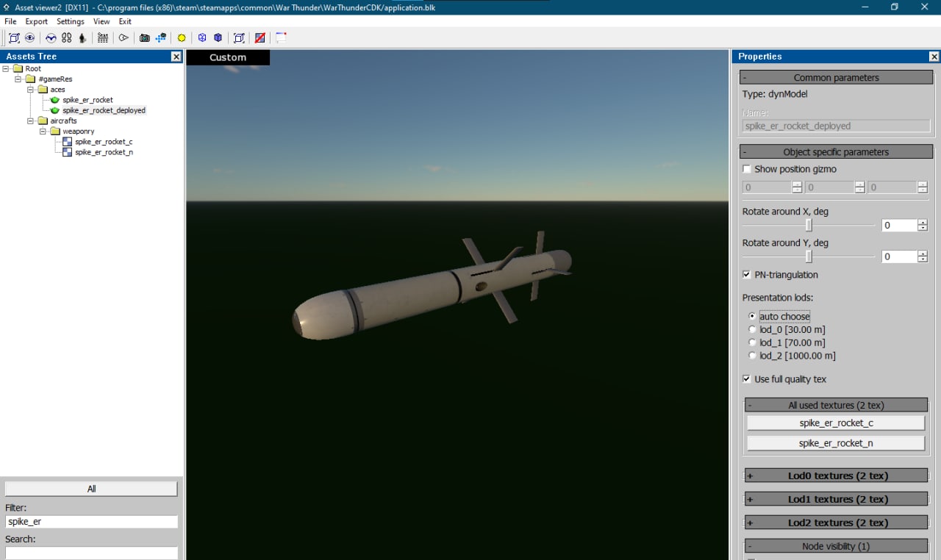Collapse Node visibility section

[x=836, y=546]
